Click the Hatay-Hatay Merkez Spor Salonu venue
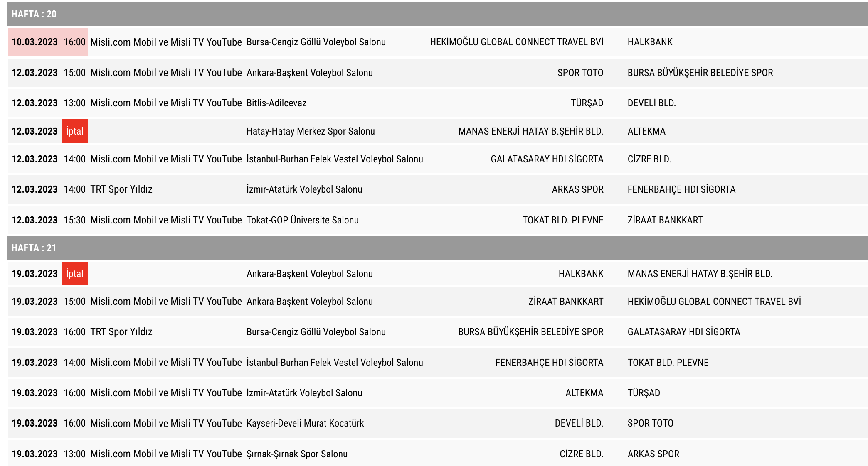 pyautogui.click(x=311, y=131)
